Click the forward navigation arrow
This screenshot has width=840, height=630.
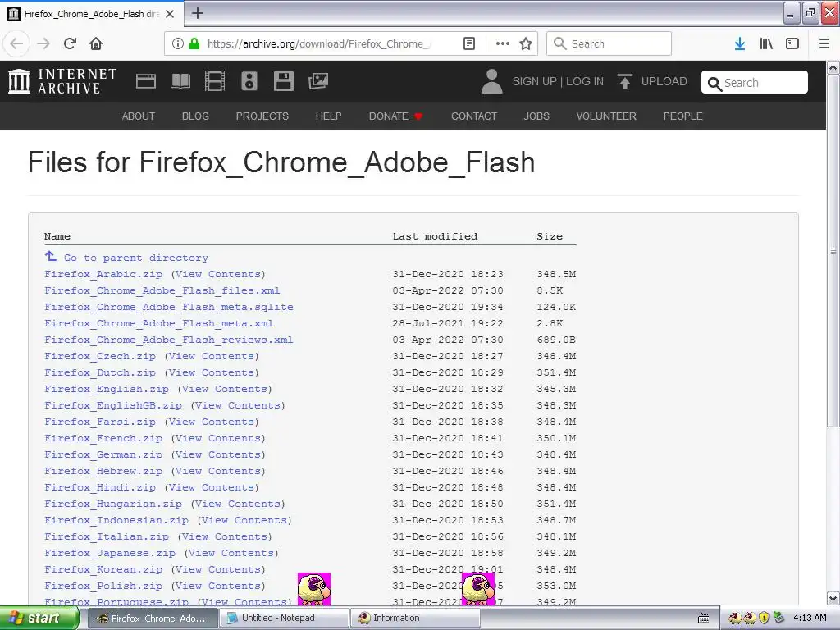click(43, 43)
